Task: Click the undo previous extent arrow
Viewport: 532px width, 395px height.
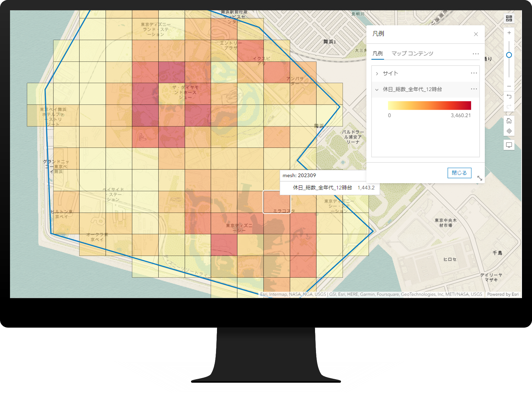Action: (x=509, y=96)
